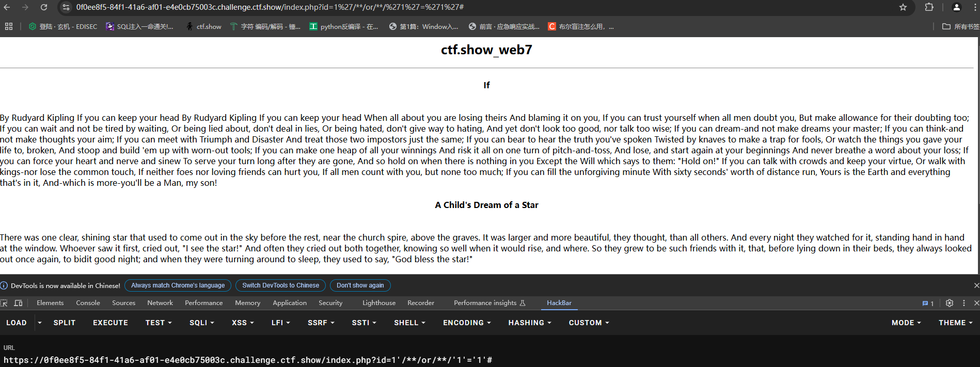Click Always match Chrome's language button
This screenshot has width=980, height=367.
coord(178,285)
